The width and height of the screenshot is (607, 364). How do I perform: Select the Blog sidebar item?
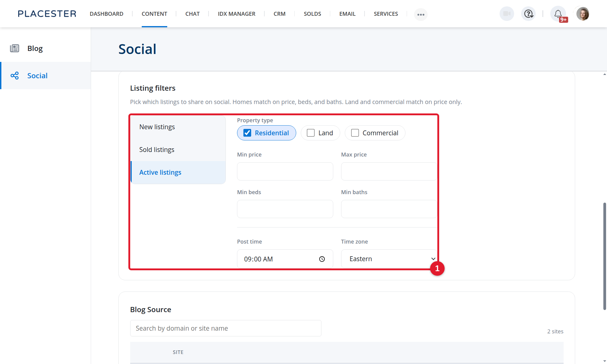pyautogui.click(x=46, y=48)
